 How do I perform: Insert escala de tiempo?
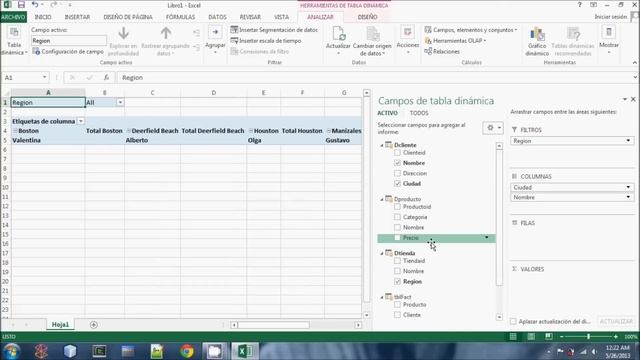coord(266,41)
